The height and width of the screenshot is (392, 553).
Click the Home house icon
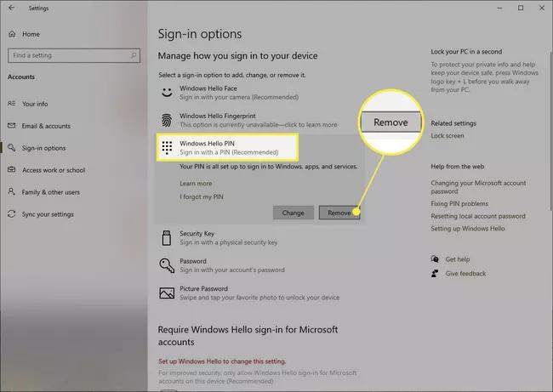point(12,34)
